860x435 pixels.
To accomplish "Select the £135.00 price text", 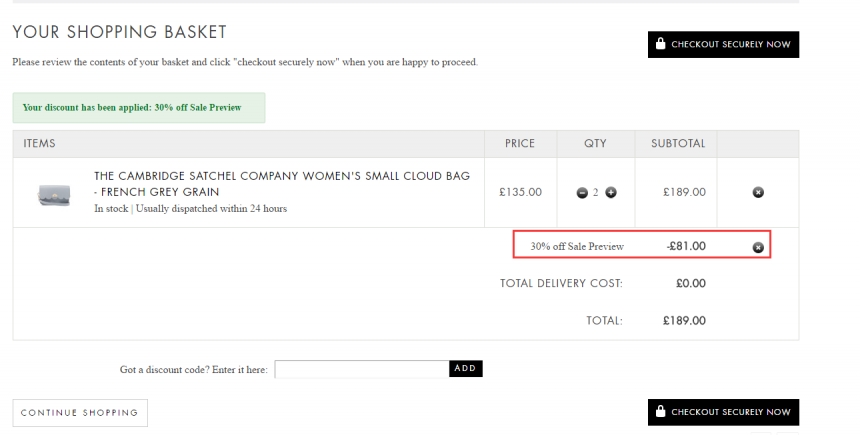I will point(520,192).
